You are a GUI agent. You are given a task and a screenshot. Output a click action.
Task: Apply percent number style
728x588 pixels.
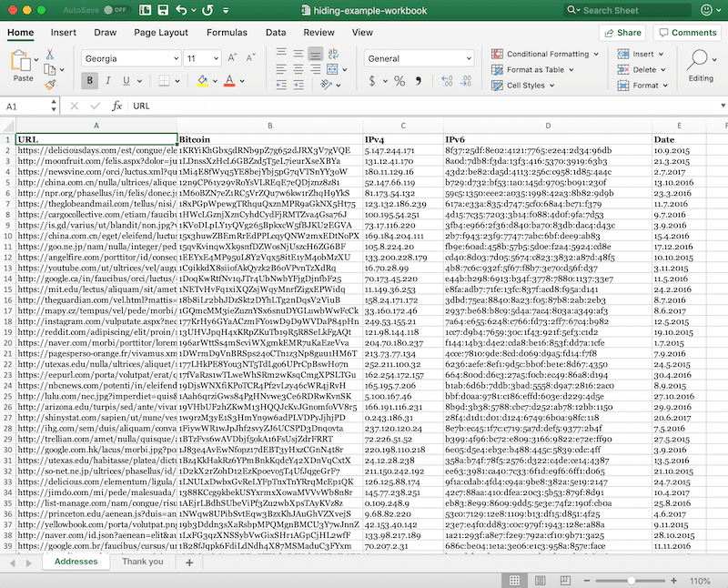click(x=398, y=82)
